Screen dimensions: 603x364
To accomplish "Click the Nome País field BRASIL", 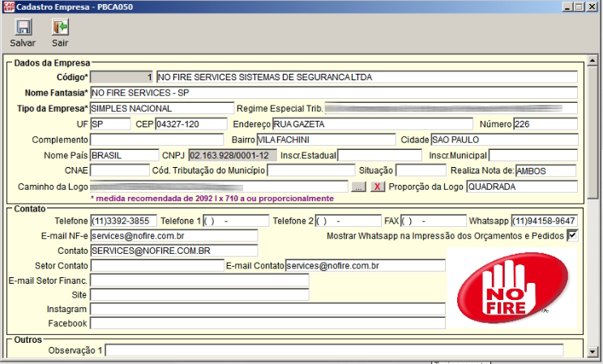I will (x=124, y=156).
